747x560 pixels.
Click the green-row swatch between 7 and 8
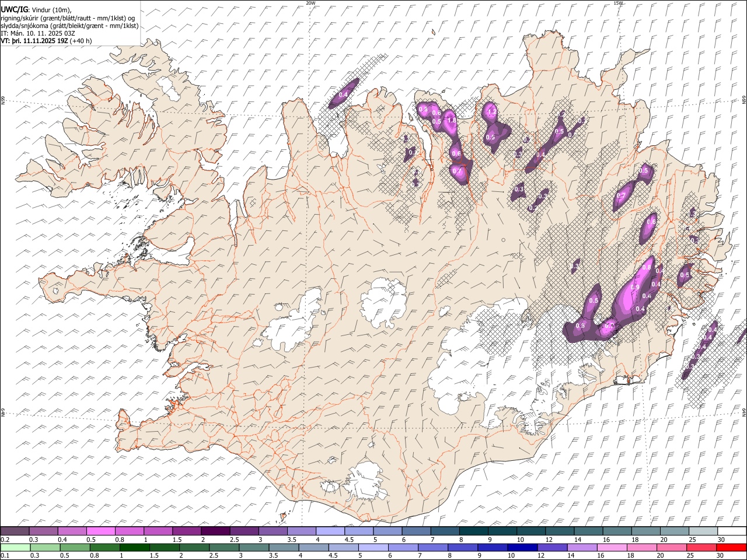point(433,548)
